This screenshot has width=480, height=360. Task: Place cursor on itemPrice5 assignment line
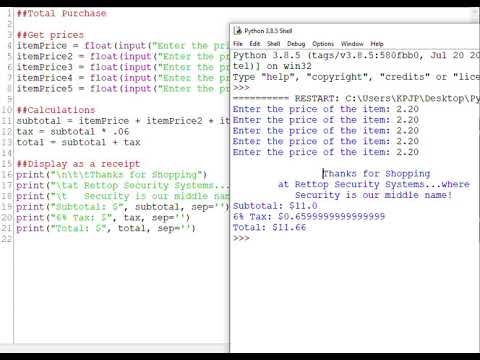pyautogui.click(x=123, y=89)
